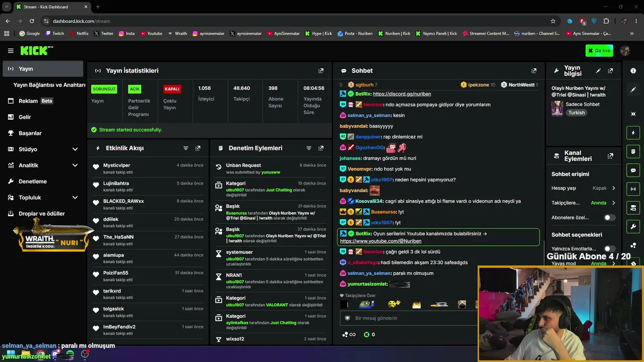
Task: Pop out the Yayın bilgisi panel
Action: 610,71
